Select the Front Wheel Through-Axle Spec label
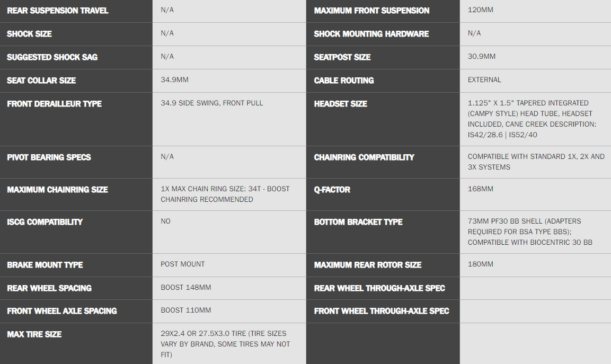This screenshot has width=611, height=364. click(x=382, y=311)
